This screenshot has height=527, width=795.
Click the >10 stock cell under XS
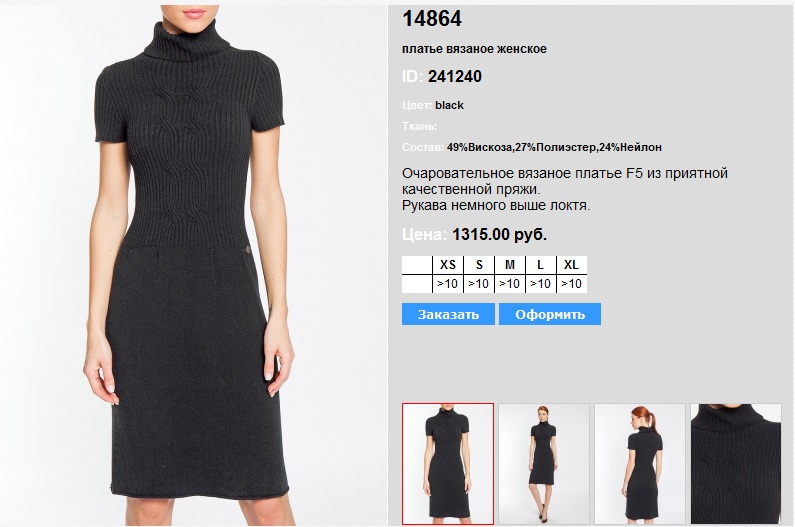[x=448, y=284]
